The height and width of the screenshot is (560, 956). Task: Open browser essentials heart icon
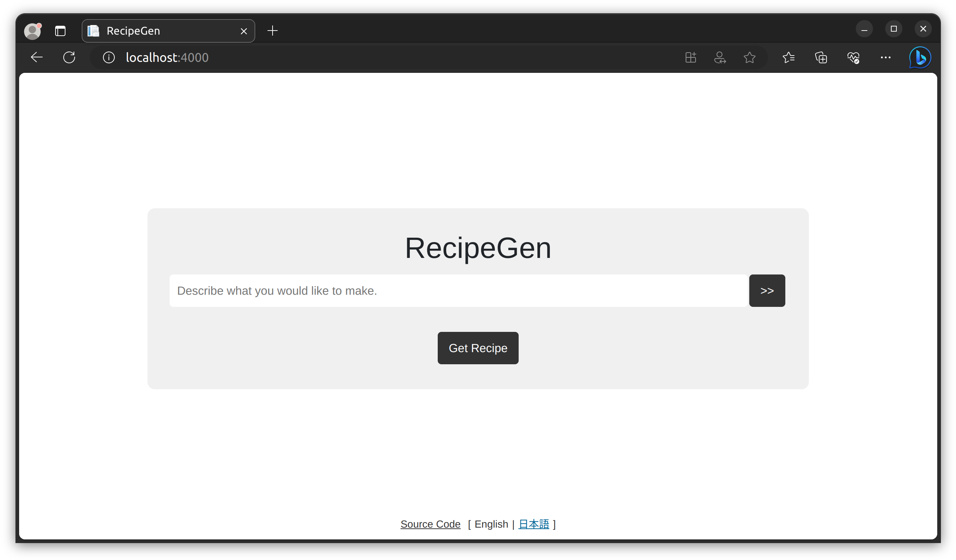[853, 58]
